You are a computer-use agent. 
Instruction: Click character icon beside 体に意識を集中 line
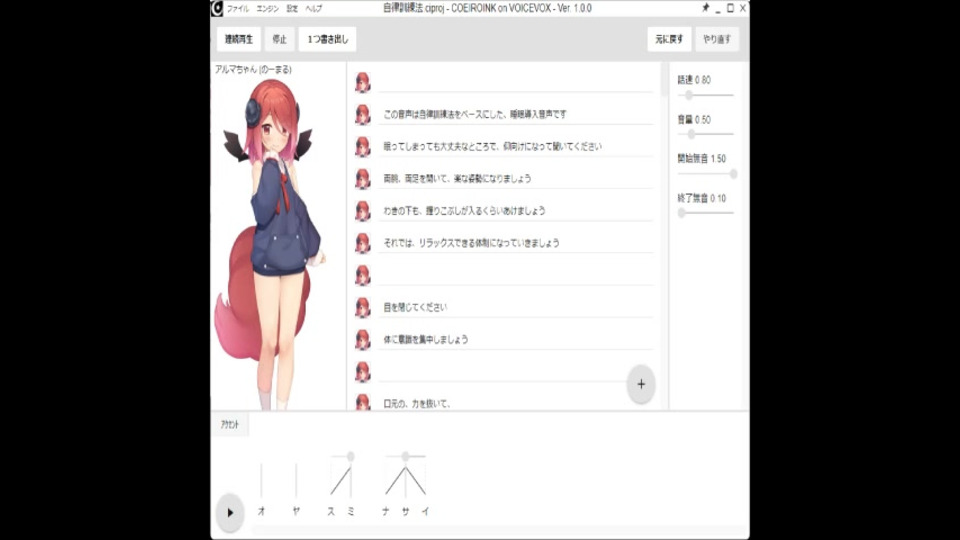pos(362,340)
